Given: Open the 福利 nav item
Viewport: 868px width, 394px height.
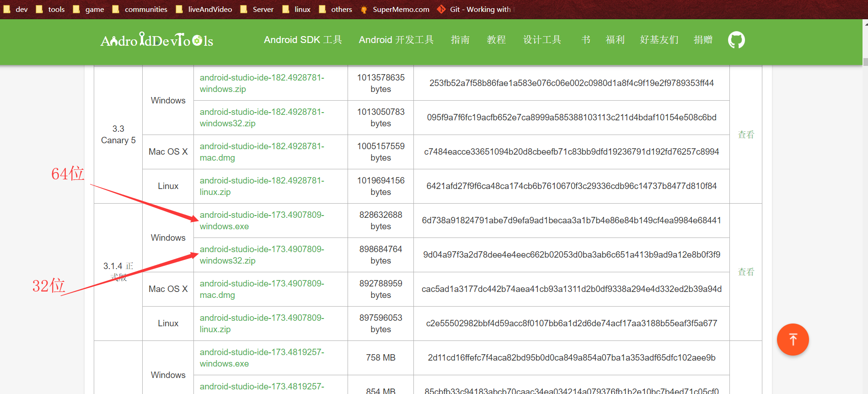Looking at the screenshot, I should (615, 40).
